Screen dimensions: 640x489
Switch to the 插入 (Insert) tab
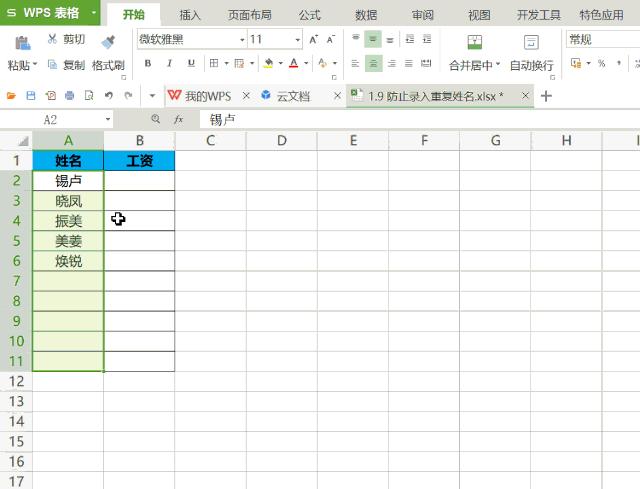pos(190,15)
